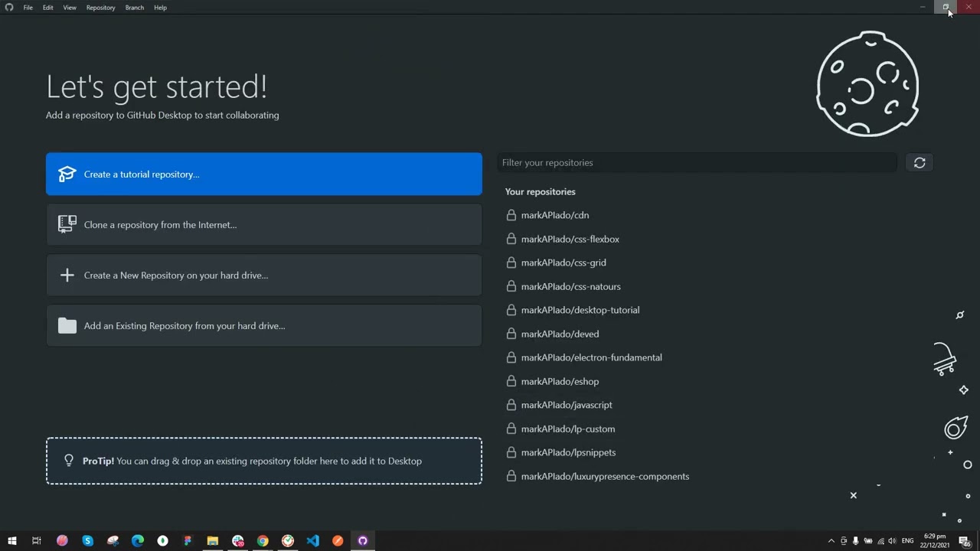Open the Windows notification center
The height and width of the screenshot is (551, 980).
(965, 541)
